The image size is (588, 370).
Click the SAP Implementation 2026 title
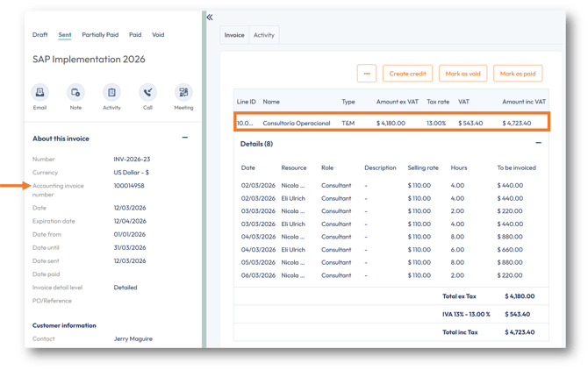point(89,59)
